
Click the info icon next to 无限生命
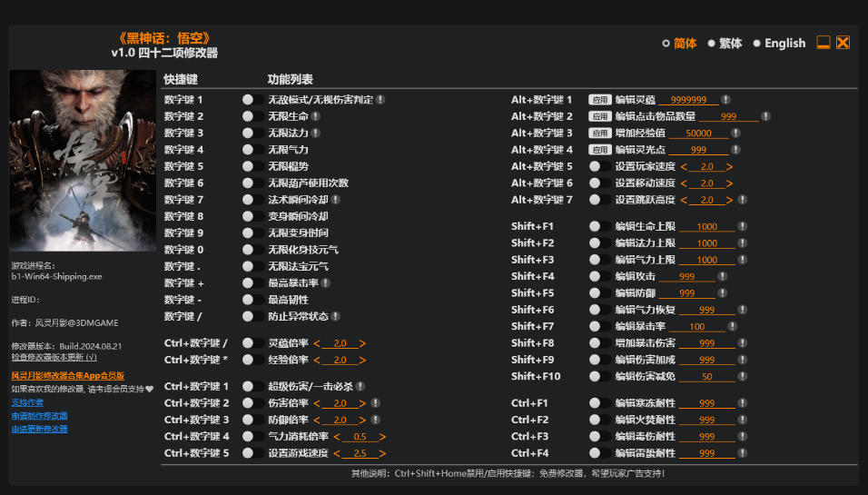pos(316,116)
